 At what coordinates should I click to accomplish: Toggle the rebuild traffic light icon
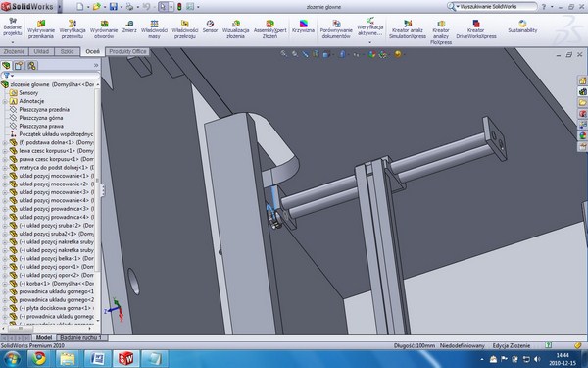pos(179,7)
